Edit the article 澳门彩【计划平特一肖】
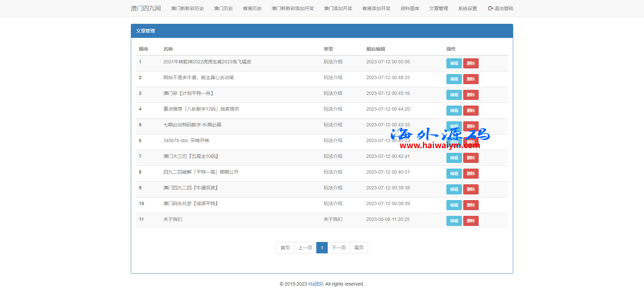Screen dimensions: 644x305 (x=454, y=95)
